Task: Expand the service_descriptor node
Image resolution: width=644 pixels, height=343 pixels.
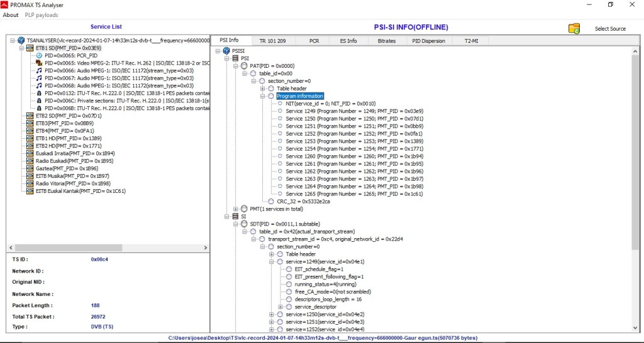Action: pos(280,307)
